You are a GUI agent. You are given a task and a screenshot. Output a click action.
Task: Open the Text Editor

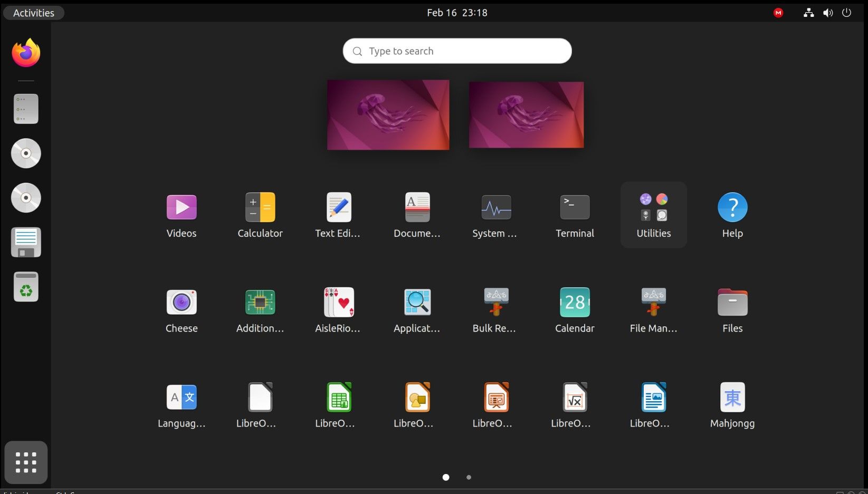tap(338, 207)
